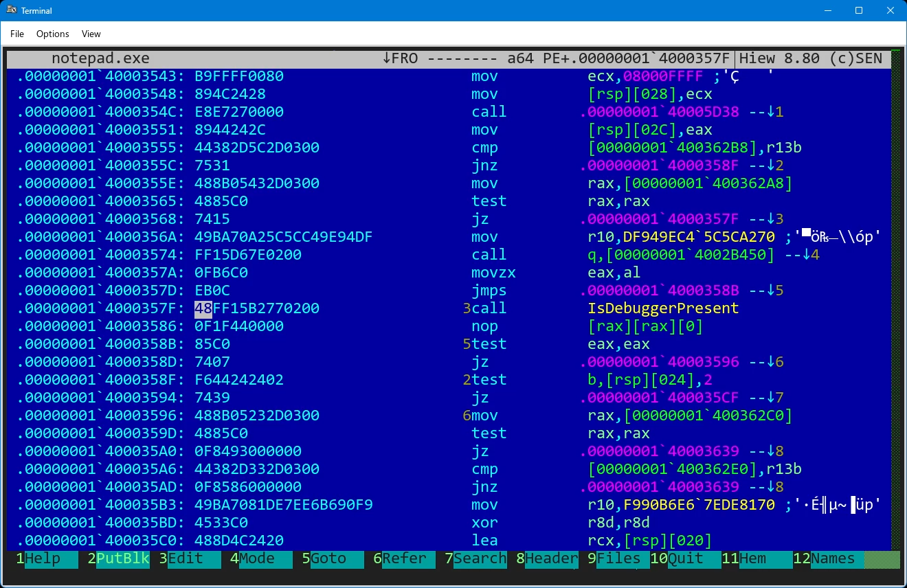Click the jz target .00000001`400035CF
Screen dimensions: 907x588
pyautogui.click(x=660, y=398)
